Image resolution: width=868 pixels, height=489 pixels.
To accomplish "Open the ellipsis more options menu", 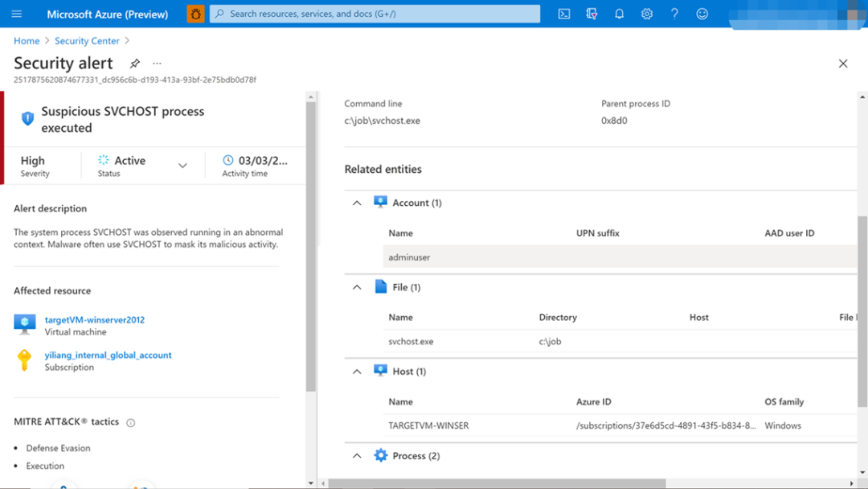I will point(158,63).
